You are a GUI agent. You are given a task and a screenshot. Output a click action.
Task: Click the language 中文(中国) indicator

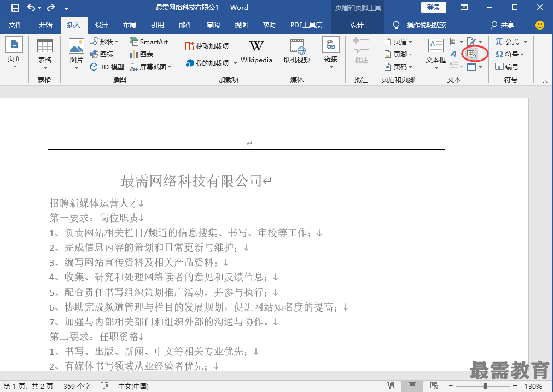[x=133, y=387]
